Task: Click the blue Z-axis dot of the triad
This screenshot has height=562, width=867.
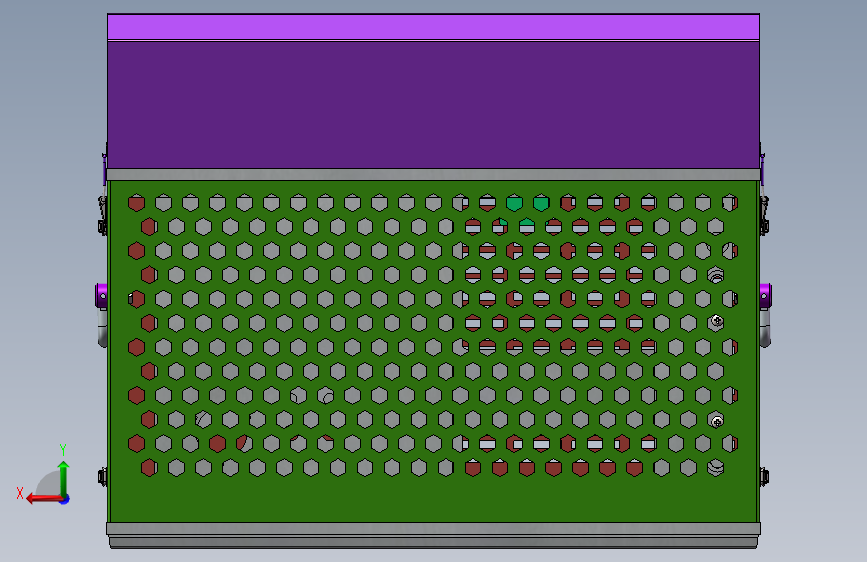Action: click(x=65, y=499)
